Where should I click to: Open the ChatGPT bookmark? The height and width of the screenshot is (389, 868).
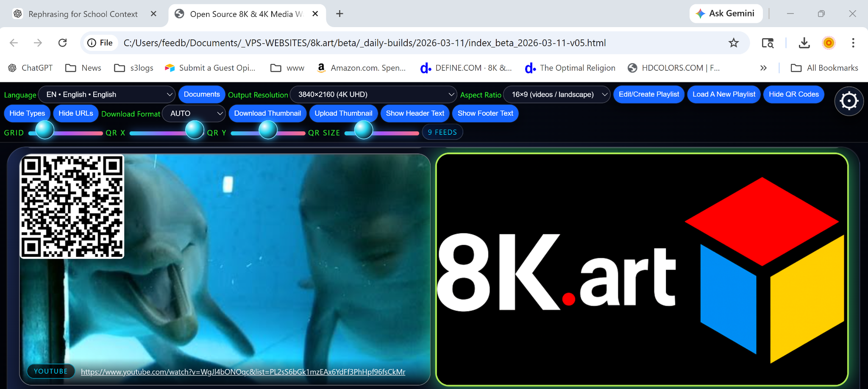[31, 68]
